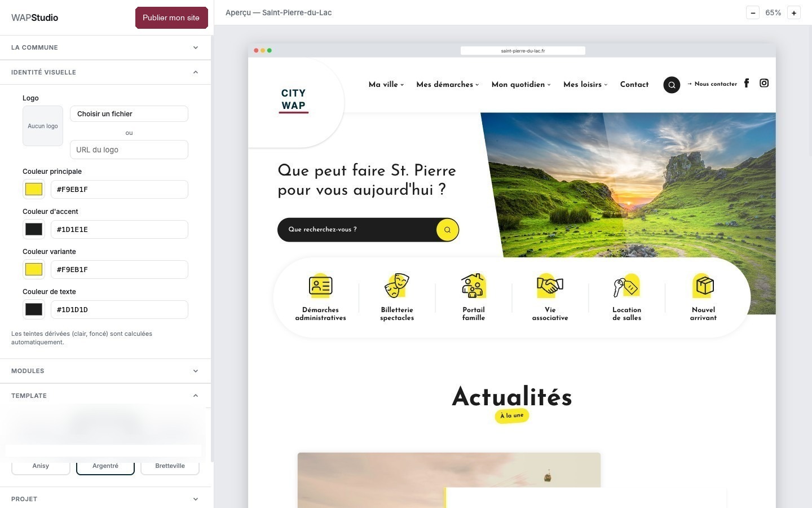Open Démarches administratives icon
The width and height of the screenshot is (812, 508).
(320, 286)
